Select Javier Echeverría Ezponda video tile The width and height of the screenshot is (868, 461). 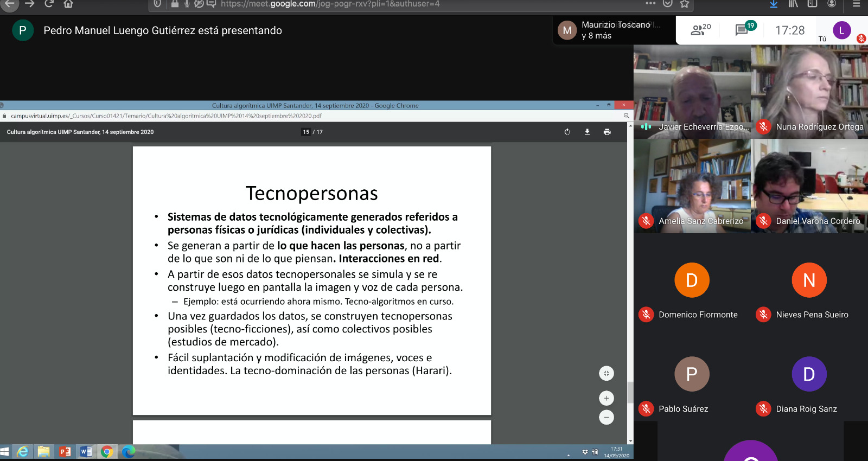pyautogui.click(x=692, y=91)
